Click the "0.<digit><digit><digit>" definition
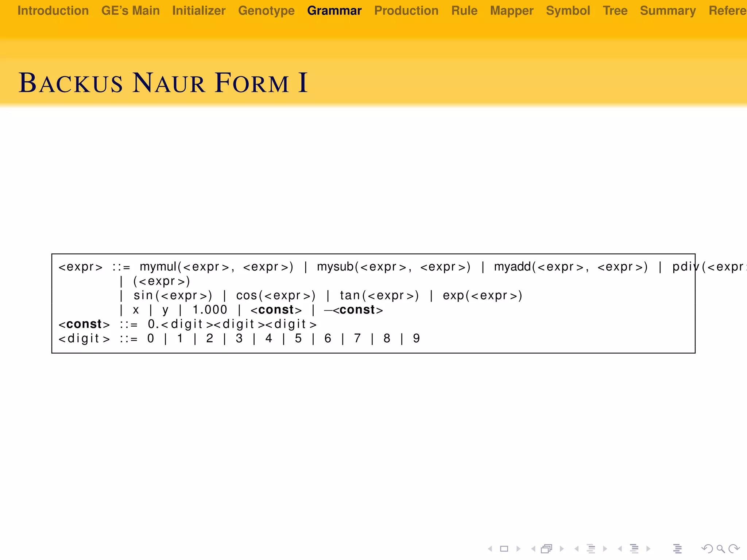747x560 pixels. click(232, 324)
